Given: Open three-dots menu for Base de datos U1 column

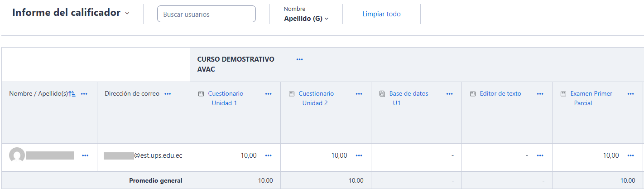Looking at the screenshot, I should coord(450,94).
